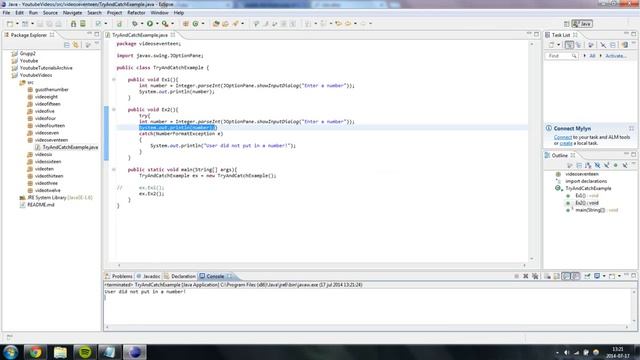The height and width of the screenshot is (360, 640).
Task: Click Collapse All in Task List toolbar
Action: pyautogui.click(x=613, y=45)
